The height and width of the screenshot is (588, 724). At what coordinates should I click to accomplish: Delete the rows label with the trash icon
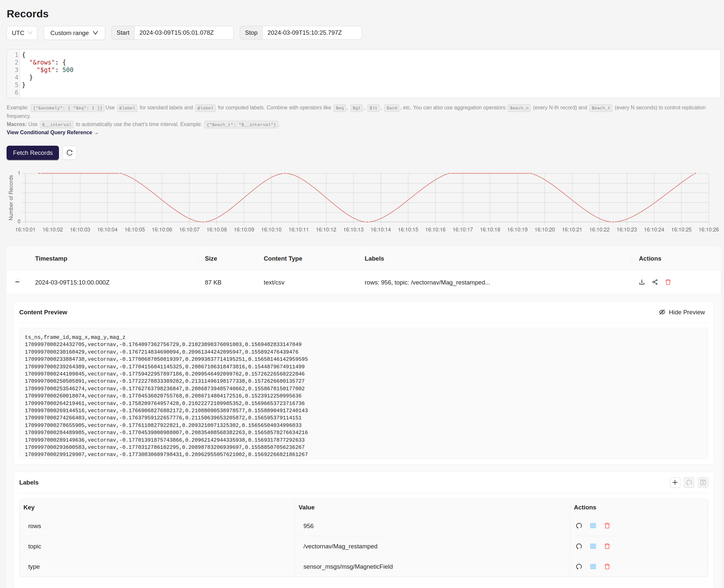click(607, 526)
